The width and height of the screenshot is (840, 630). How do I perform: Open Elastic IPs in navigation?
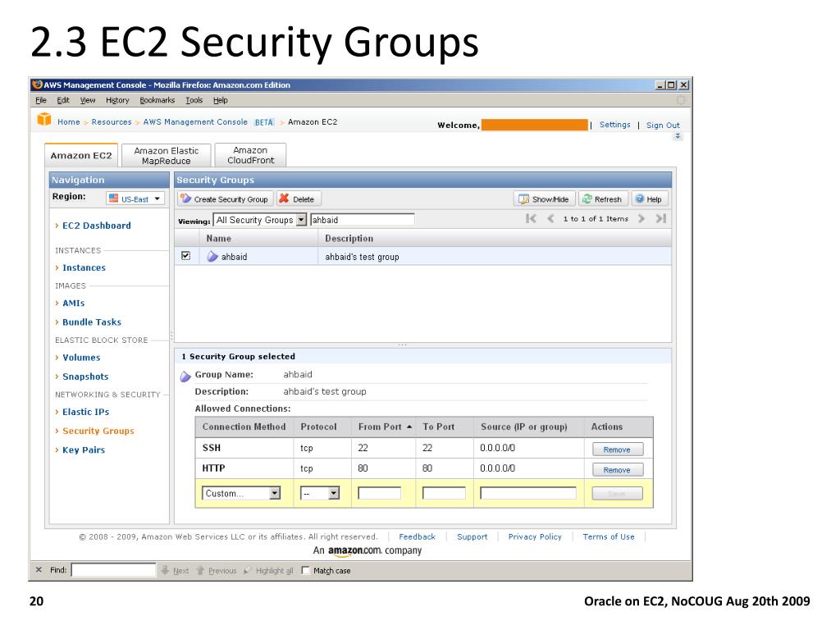pos(85,412)
